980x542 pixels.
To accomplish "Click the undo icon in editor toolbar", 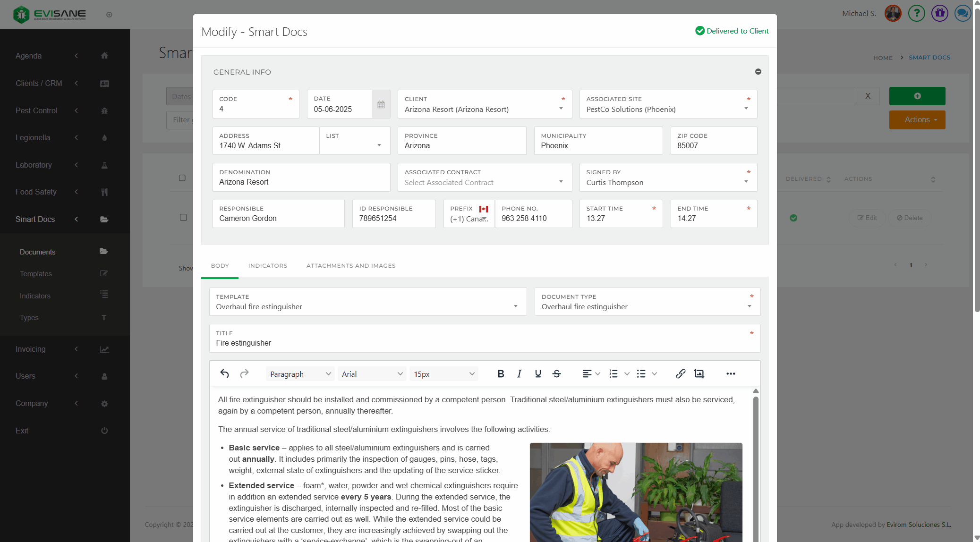I will point(224,374).
